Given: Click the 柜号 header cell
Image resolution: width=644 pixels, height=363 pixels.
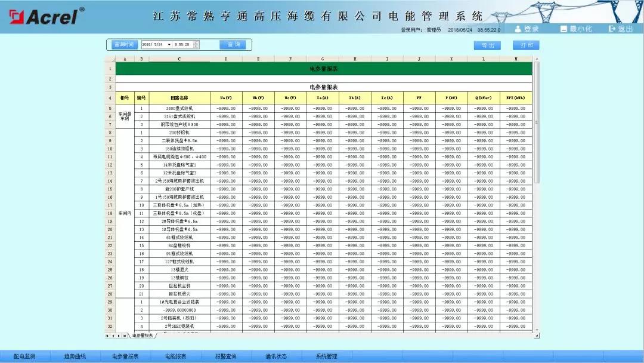Looking at the screenshot, I should [x=125, y=98].
